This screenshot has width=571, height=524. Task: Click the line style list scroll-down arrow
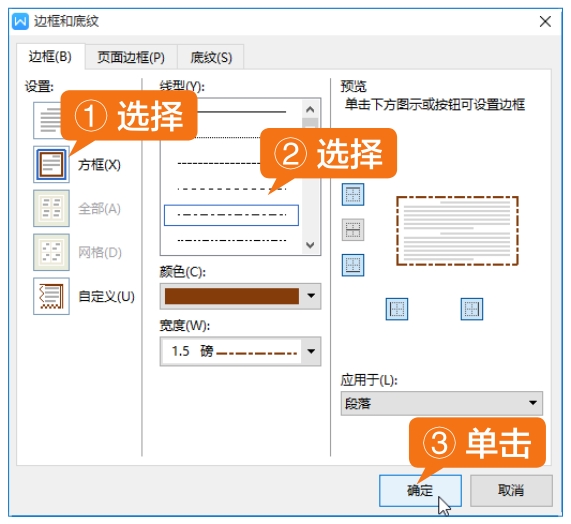click(x=310, y=245)
